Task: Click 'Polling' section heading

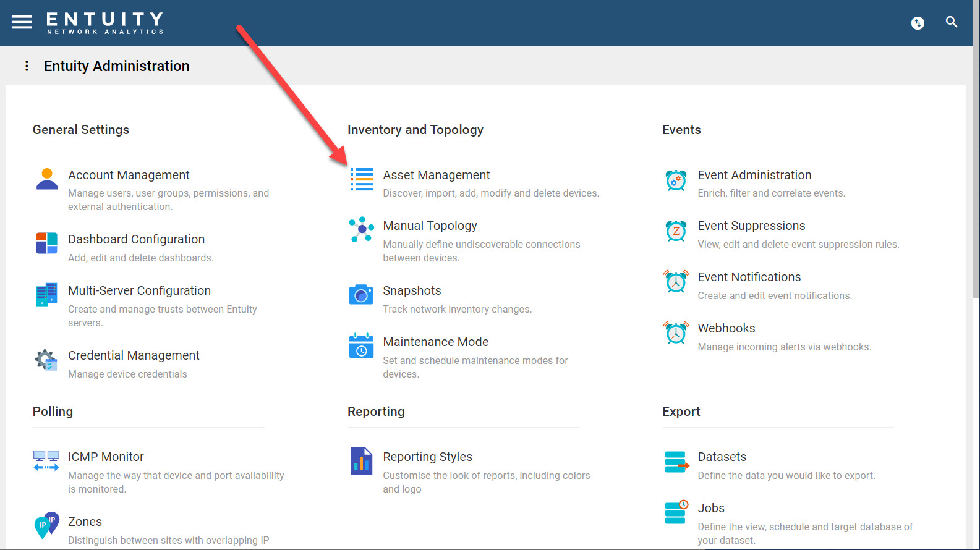Action: coord(53,412)
